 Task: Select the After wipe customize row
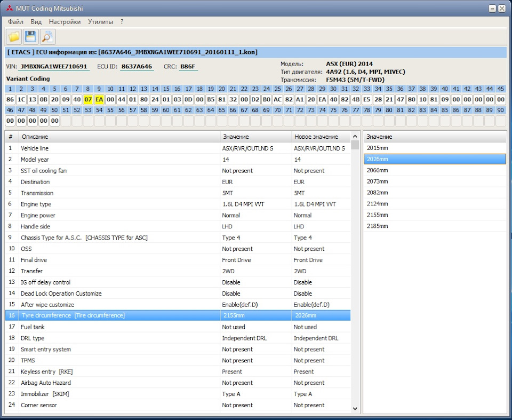[x=178, y=305]
